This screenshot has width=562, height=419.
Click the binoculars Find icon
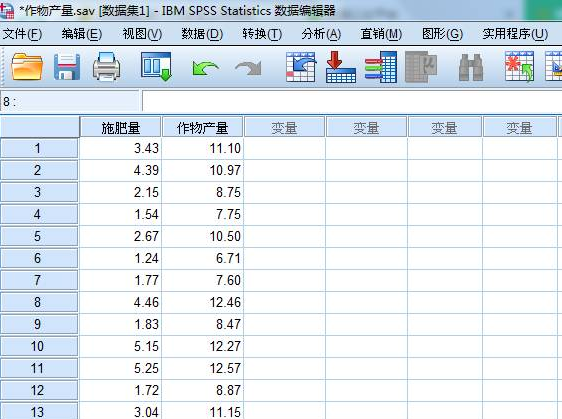471,67
